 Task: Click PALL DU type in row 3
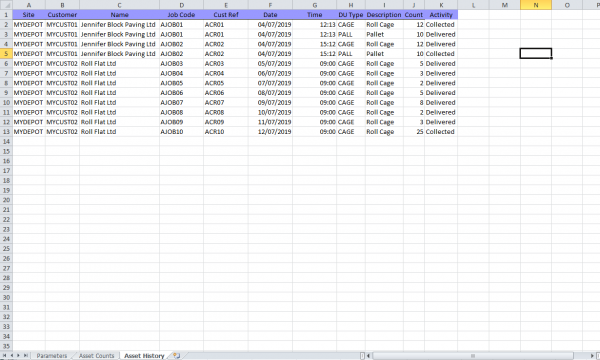tap(351, 34)
